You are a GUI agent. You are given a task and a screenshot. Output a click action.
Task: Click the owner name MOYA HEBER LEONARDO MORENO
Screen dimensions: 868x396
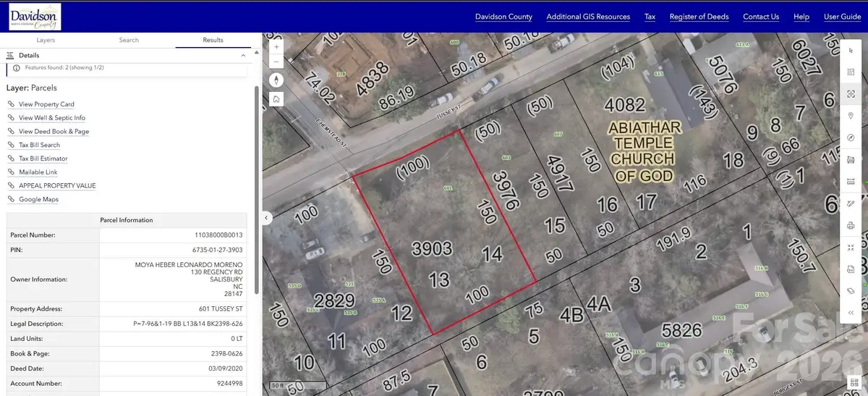coord(190,265)
